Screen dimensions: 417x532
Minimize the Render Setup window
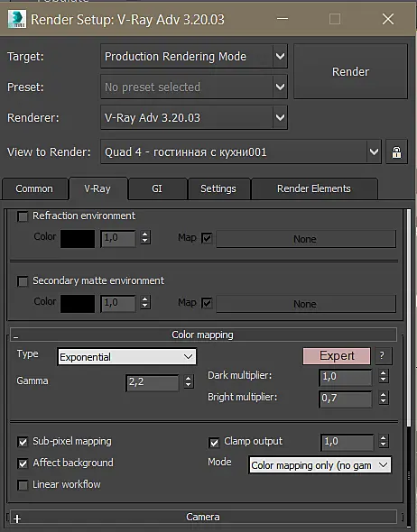pyautogui.click(x=283, y=19)
